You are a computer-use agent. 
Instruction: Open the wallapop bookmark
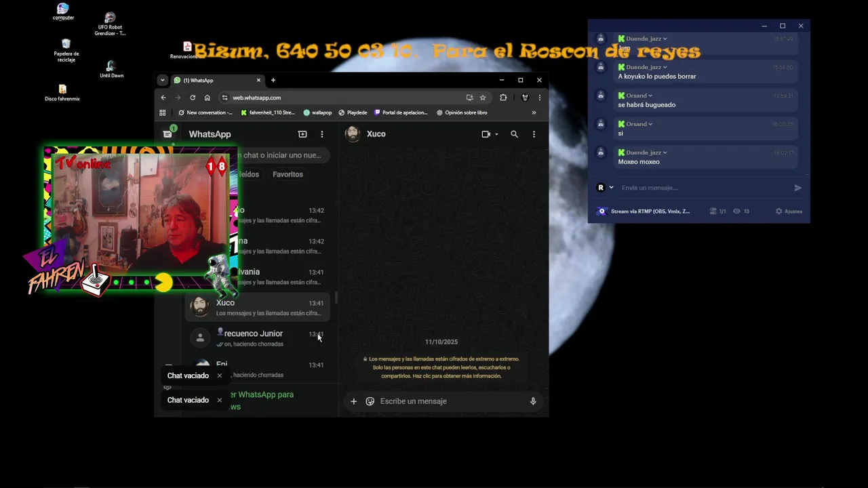click(x=317, y=113)
